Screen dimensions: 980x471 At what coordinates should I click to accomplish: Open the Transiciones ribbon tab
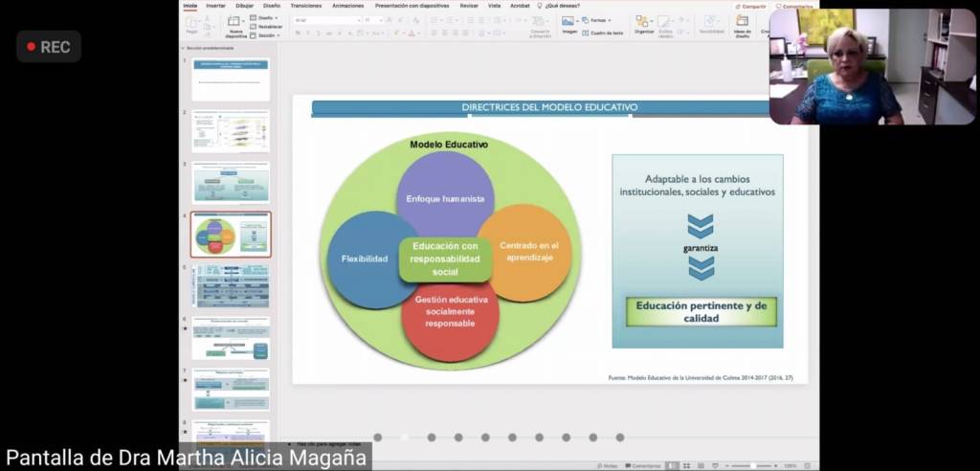[305, 6]
